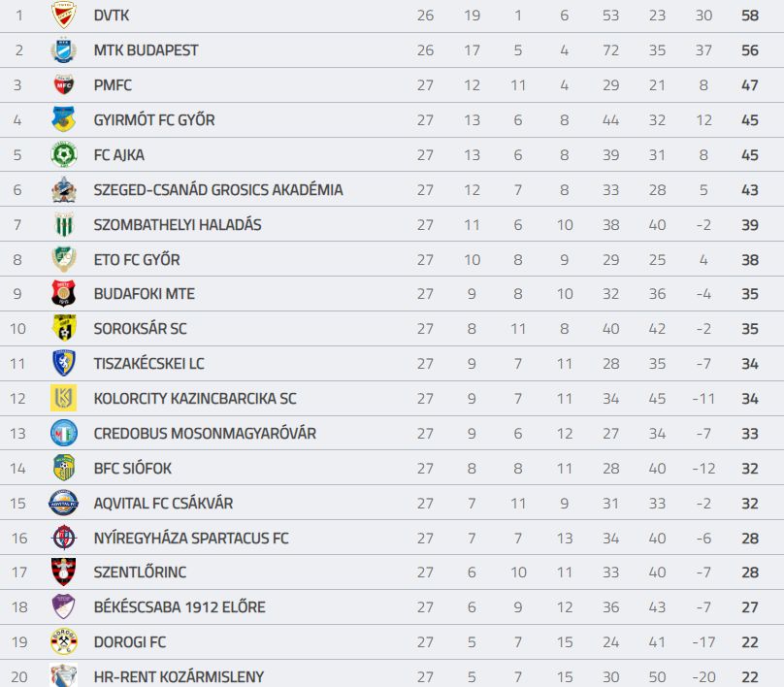The width and height of the screenshot is (784, 687).
Task: Open the HR-Rent Kozármisleny team link
Action: pos(179,677)
